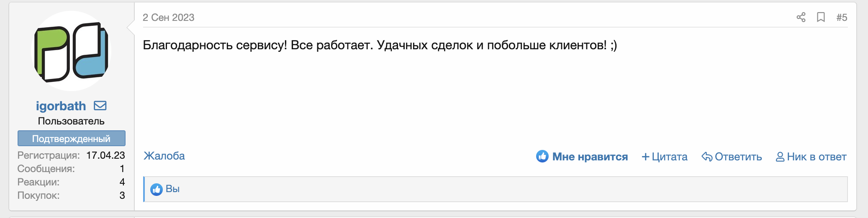Click the share icon on post #5
The height and width of the screenshot is (218, 868).
(801, 17)
